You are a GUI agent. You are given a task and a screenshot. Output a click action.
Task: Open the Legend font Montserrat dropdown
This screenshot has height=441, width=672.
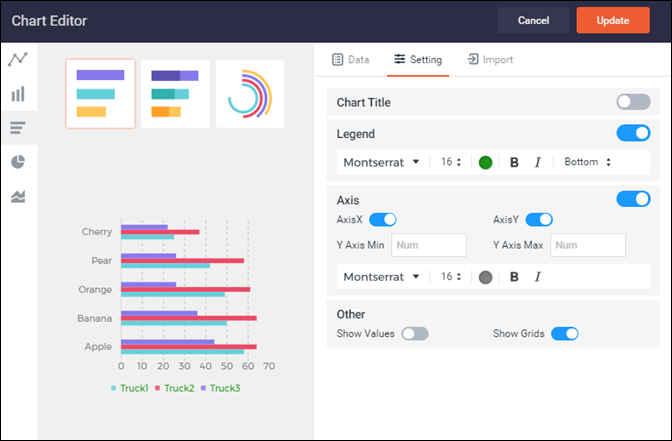(x=381, y=162)
